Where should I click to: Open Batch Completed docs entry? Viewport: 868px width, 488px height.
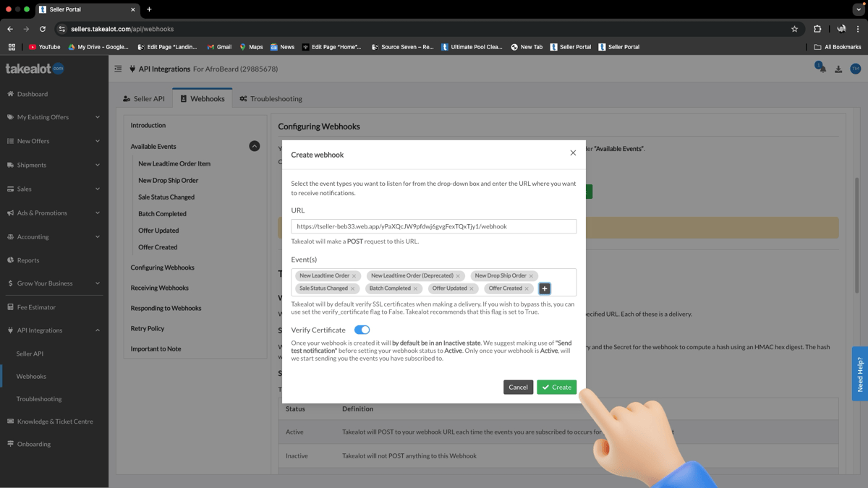coord(162,214)
